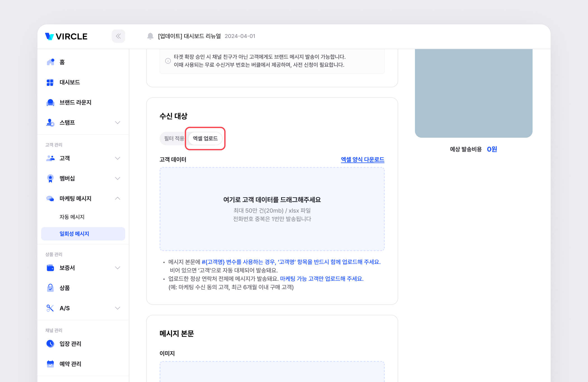
Task: Open the 홈 home icon
Action: tap(50, 62)
